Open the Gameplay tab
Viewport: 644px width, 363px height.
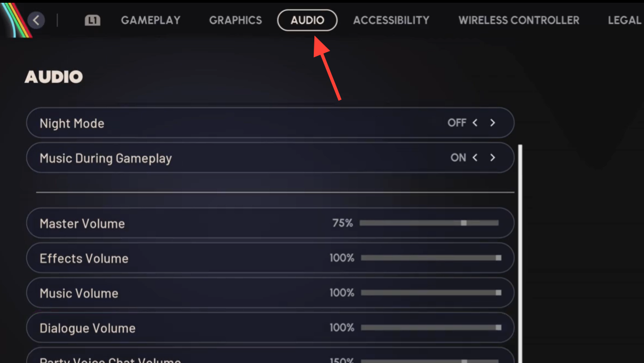(x=151, y=20)
